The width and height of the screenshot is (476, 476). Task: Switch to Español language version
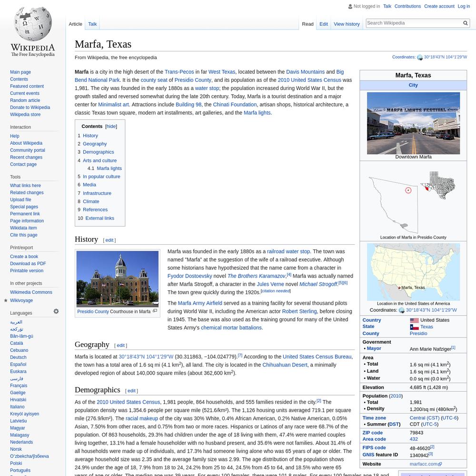[x=18, y=365]
